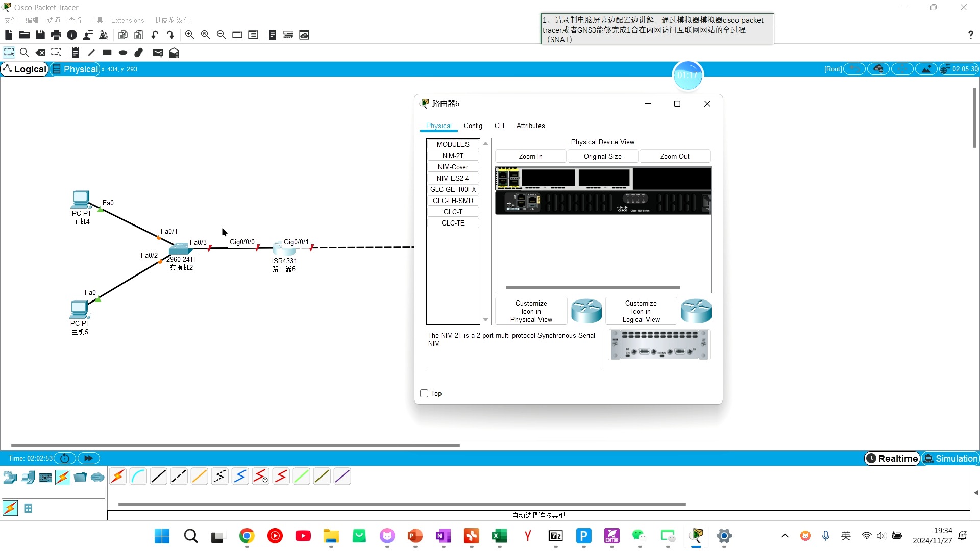Fast forward simulation time
Viewport: 980px width, 551px height.
coord(88,458)
